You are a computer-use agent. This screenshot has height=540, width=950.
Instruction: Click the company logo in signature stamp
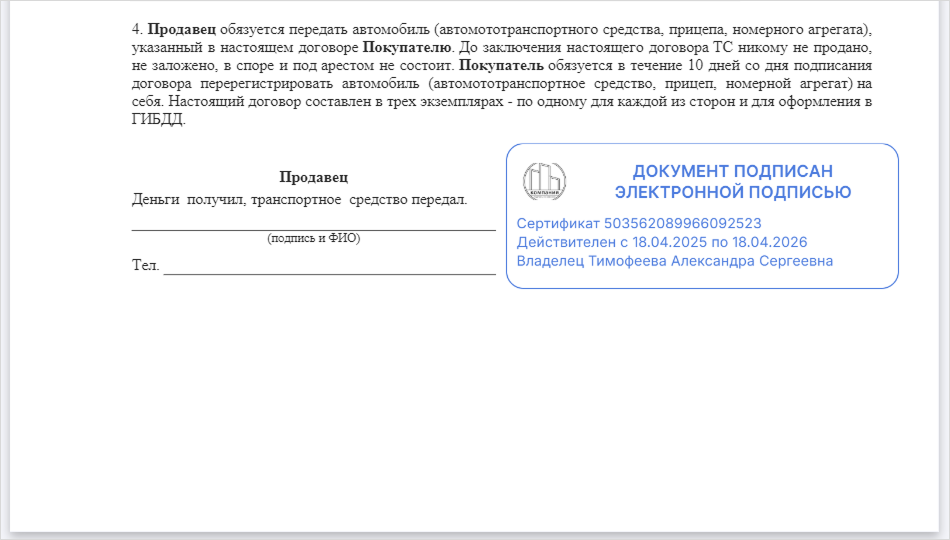pyautogui.click(x=544, y=181)
